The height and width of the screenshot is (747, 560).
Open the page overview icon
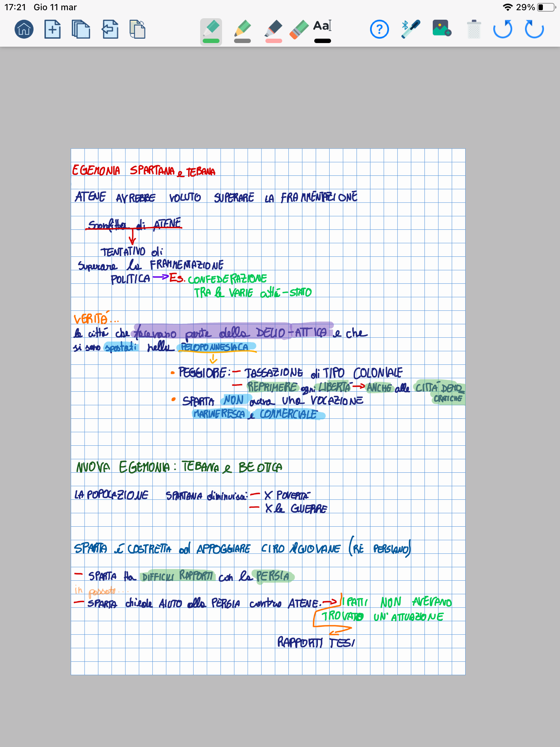(81, 29)
